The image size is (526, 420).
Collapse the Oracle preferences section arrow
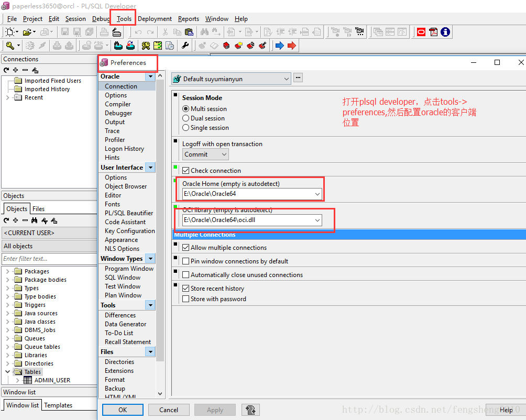click(150, 76)
